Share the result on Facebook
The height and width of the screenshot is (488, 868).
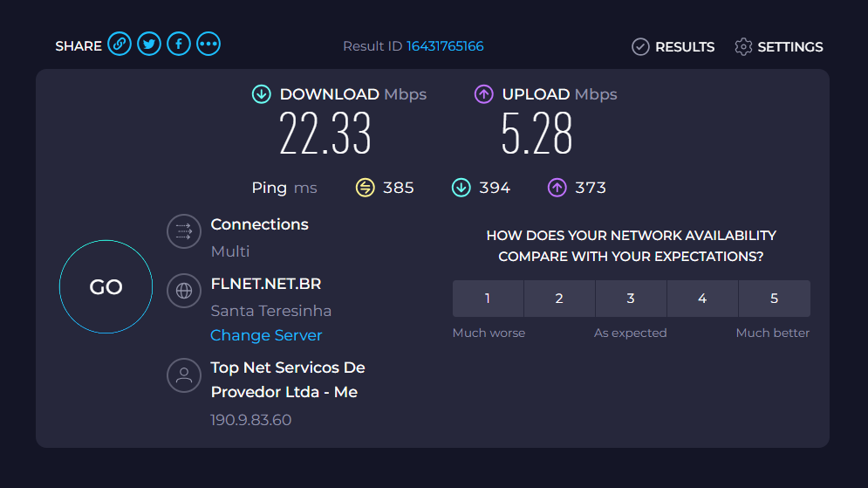179,45
